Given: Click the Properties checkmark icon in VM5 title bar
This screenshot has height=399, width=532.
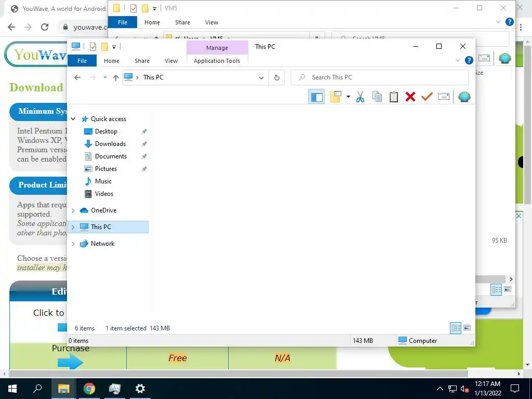Looking at the screenshot, I should [134, 8].
